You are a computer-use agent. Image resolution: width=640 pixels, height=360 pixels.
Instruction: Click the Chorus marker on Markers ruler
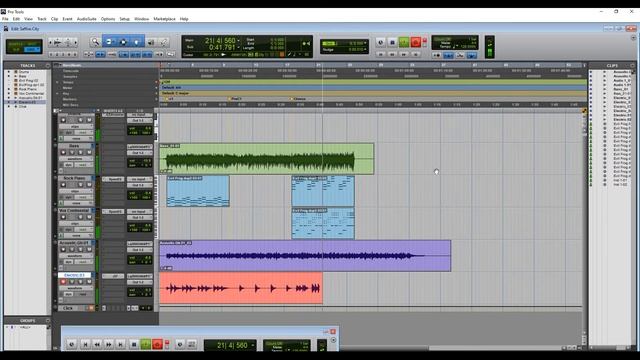(299, 99)
